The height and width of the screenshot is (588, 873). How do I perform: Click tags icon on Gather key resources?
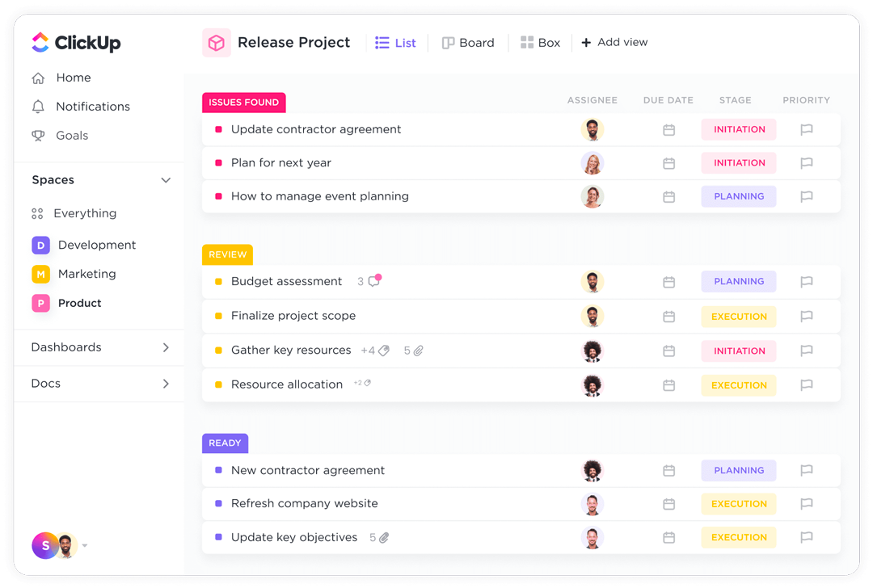coord(384,351)
